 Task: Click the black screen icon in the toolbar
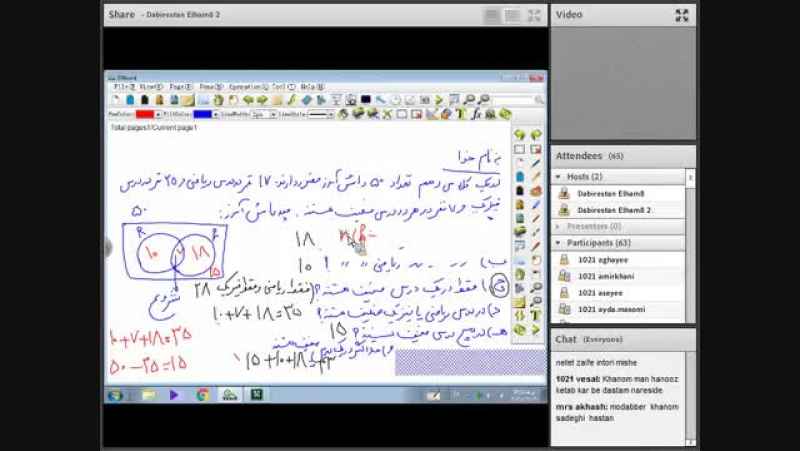pos(366,99)
